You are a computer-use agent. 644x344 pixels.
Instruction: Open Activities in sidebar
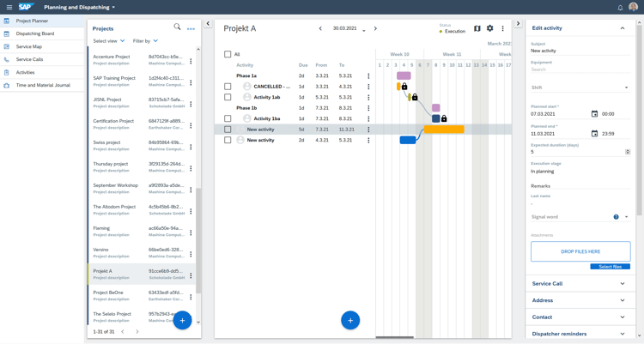coord(42,73)
